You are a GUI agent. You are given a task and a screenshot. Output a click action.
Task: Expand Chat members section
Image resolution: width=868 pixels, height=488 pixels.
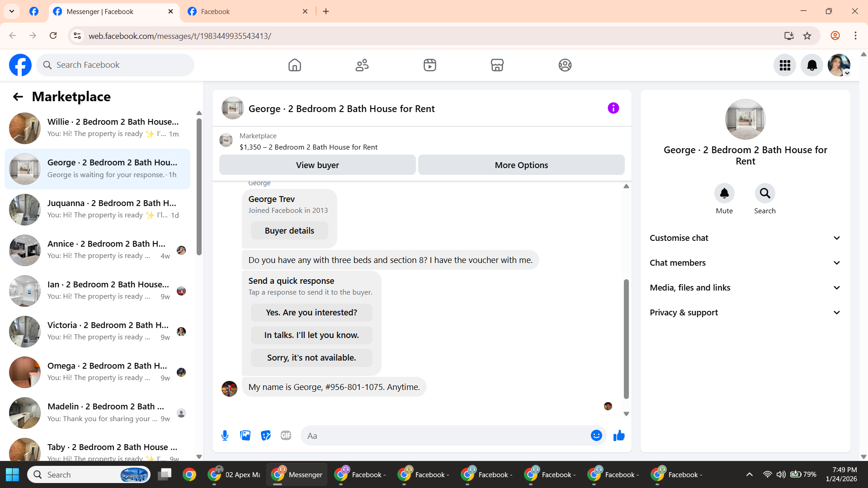coord(745,263)
